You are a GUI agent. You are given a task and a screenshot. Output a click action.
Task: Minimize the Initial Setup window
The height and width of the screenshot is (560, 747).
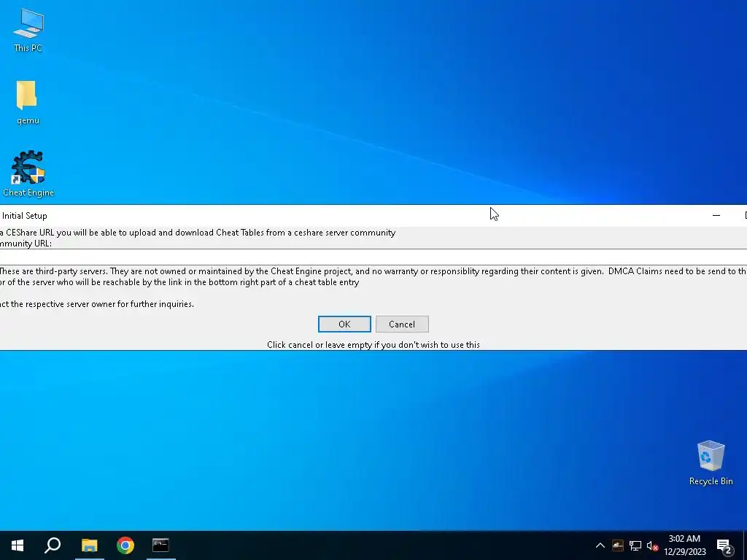tap(716, 215)
